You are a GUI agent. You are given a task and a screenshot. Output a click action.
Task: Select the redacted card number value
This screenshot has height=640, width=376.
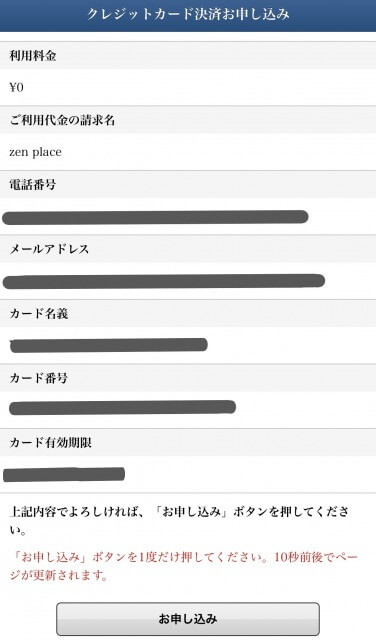click(x=122, y=408)
